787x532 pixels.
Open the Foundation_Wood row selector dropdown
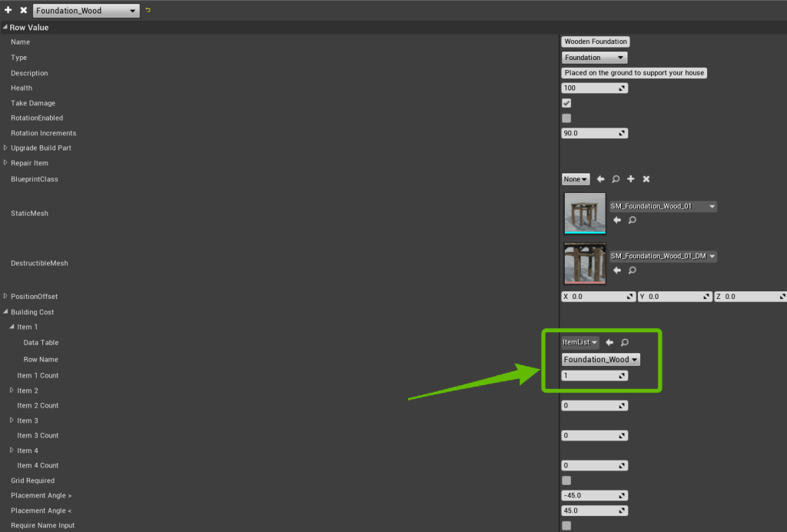point(86,11)
